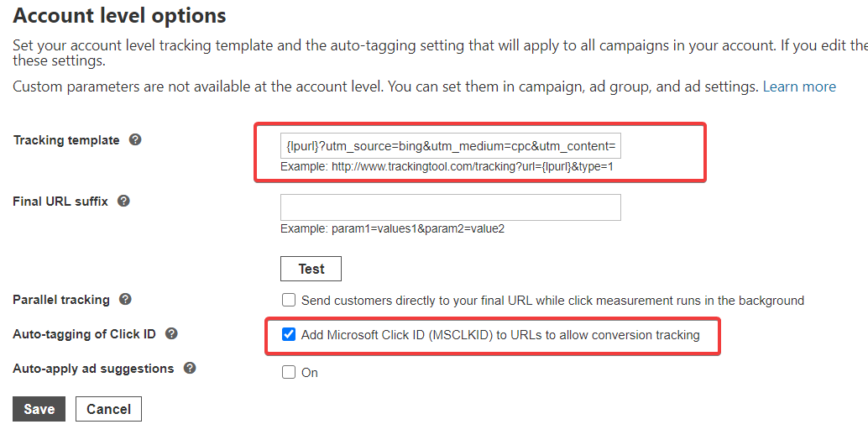Screen dimensions: 868x440
Task: Uncheck the Add Microsoft Click ID checkbox
Action: [x=289, y=335]
